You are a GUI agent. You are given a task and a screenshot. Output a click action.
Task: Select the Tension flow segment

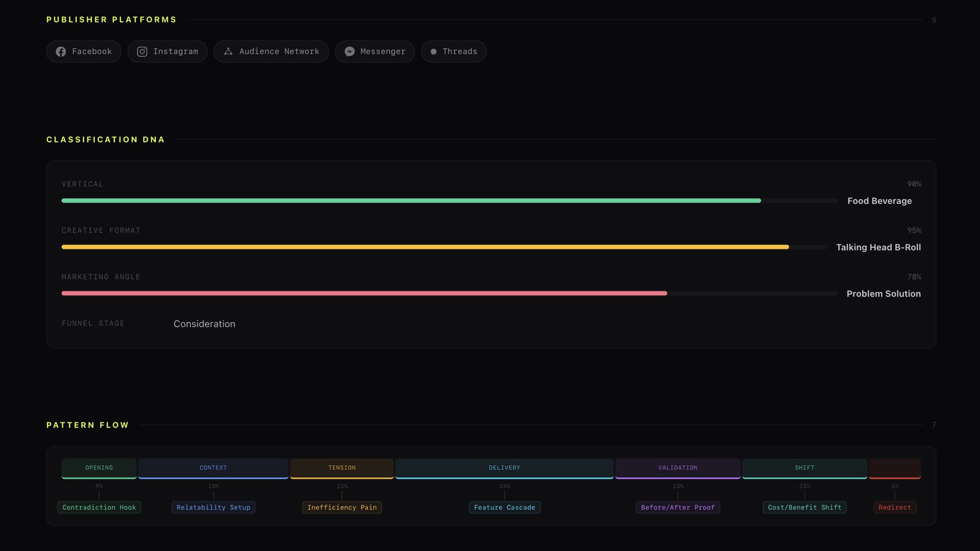coord(342,468)
